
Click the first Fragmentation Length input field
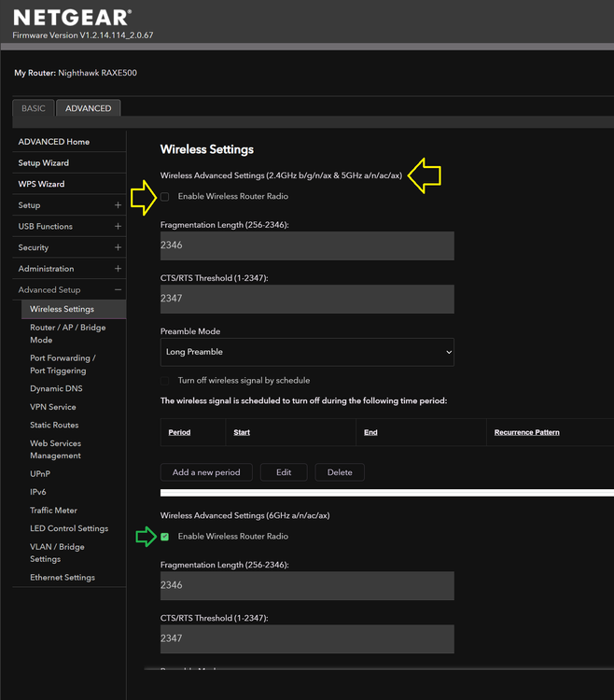coord(307,245)
